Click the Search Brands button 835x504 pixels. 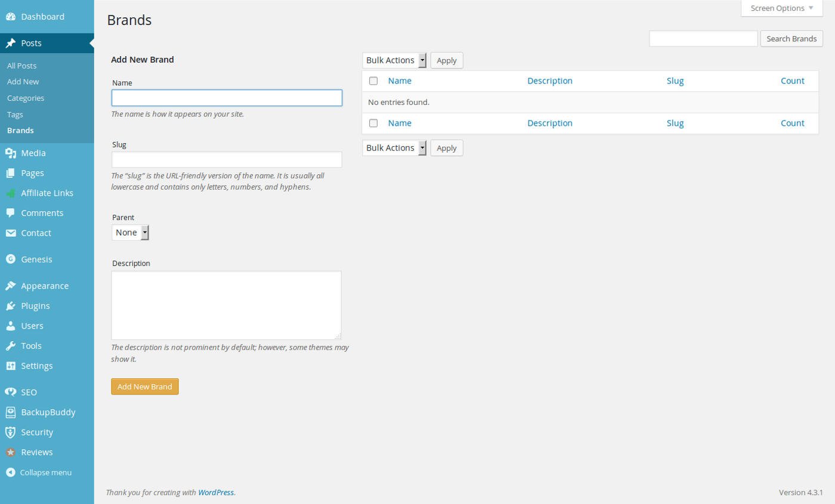[x=791, y=39]
